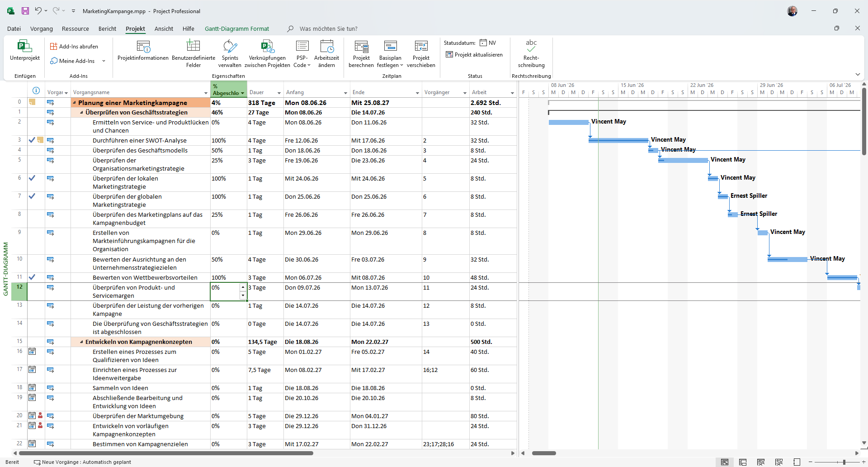868x467 pixels.
Task: Select row 12 header
Action: (x=19, y=291)
